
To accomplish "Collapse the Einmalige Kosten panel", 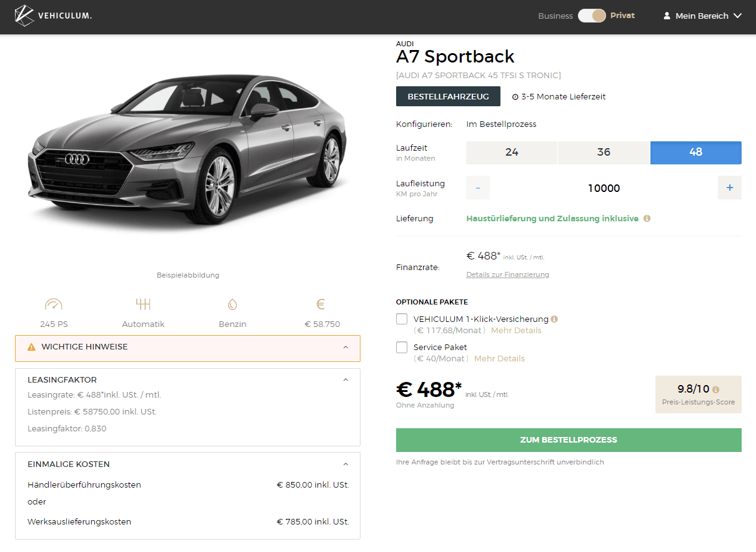I will (346, 464).
